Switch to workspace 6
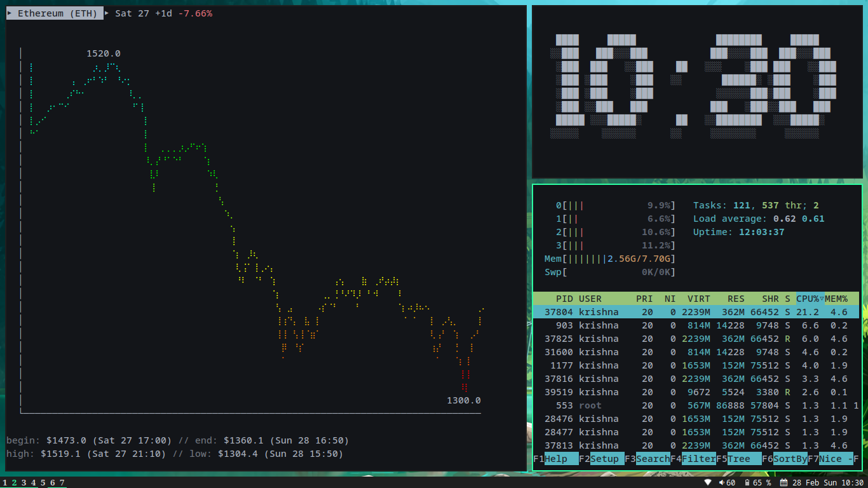 tap(52, 483)
